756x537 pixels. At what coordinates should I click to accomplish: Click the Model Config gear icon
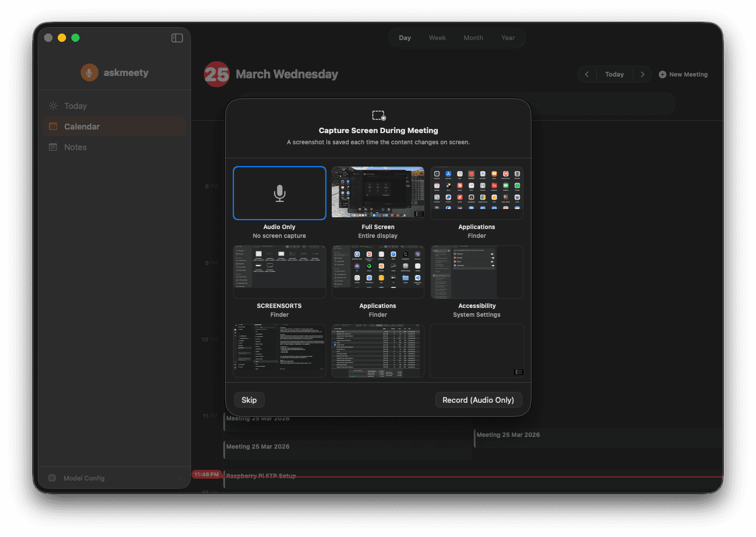[x=52, y=478]
